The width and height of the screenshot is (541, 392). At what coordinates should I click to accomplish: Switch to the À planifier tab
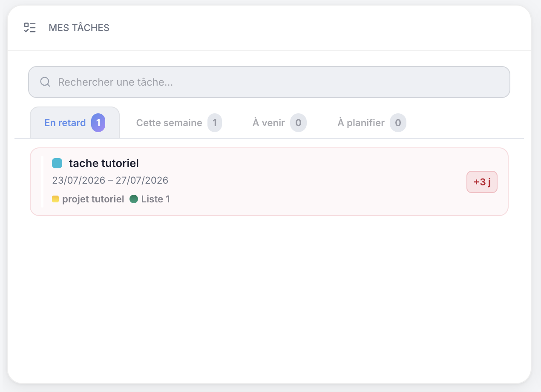[372, 123]
